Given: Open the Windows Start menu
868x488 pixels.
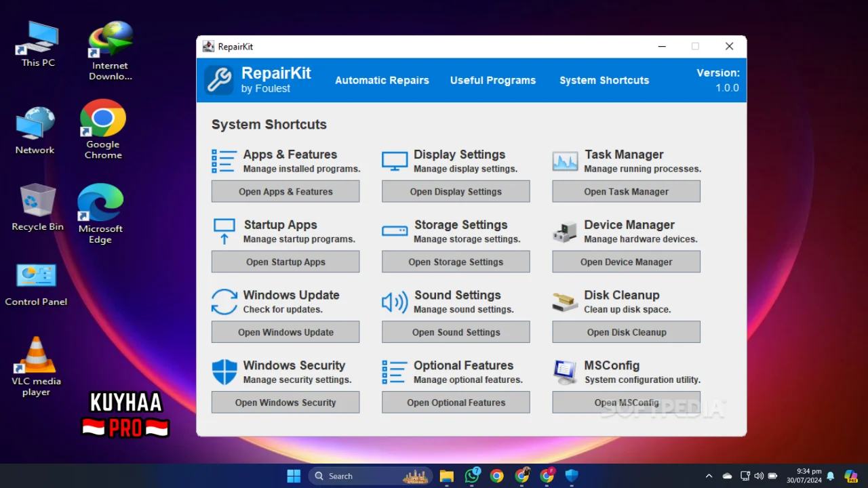Looking at the screenshot, I should pos(294,476).
